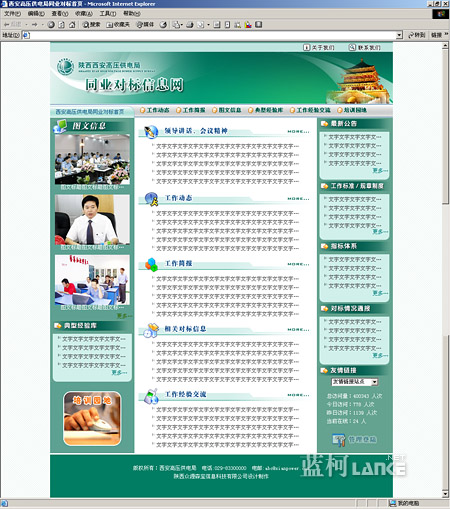Click the Print icon in toolbar

point(190,25)
